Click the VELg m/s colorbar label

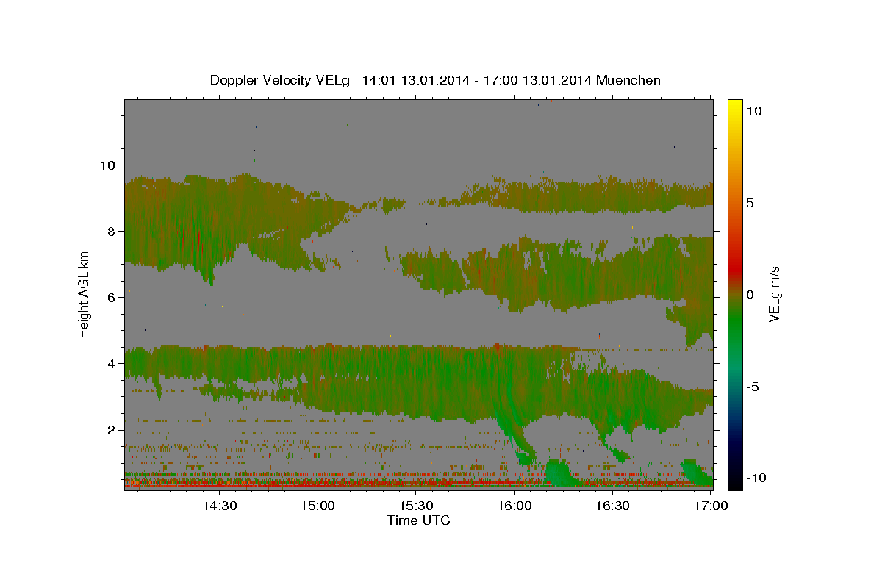(774, 294)
